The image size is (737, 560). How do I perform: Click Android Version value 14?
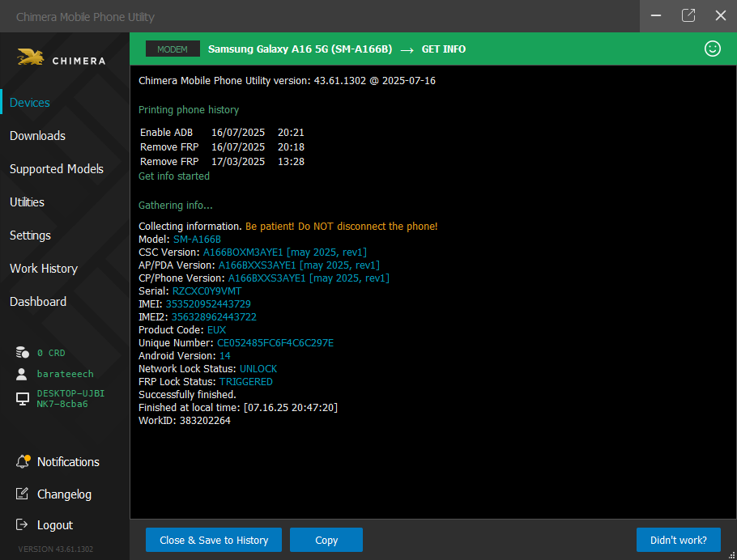coord(225,355)
